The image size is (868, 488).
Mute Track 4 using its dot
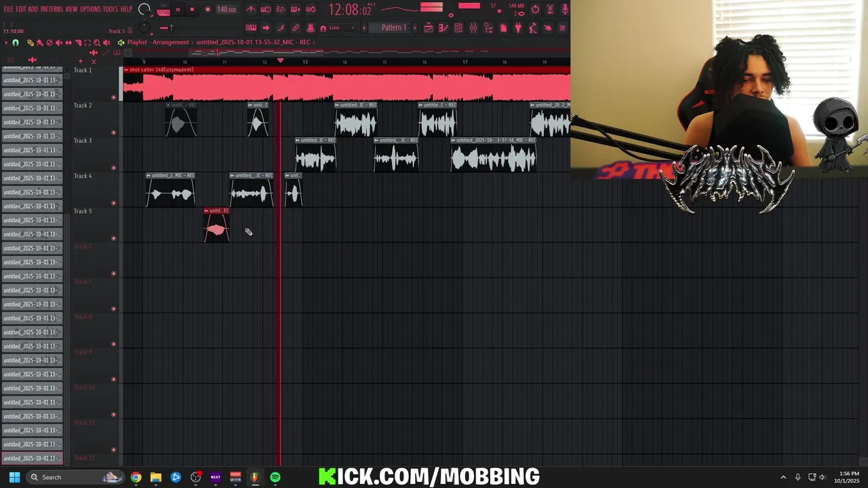coord(113,203)
